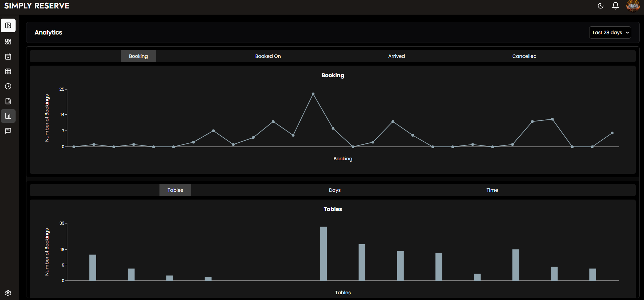Toggle dark mode with the moon icon

tap(601, 6)
